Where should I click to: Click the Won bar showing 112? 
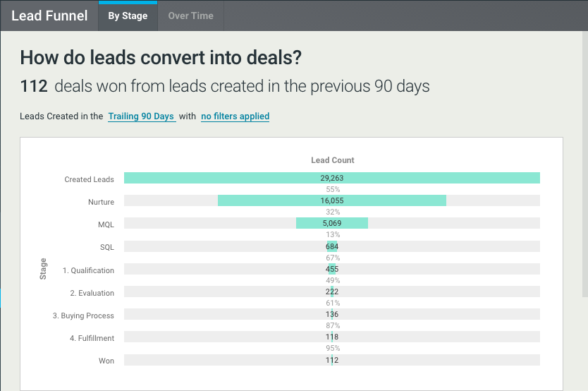pyautogui.click(x=332, y=360)
